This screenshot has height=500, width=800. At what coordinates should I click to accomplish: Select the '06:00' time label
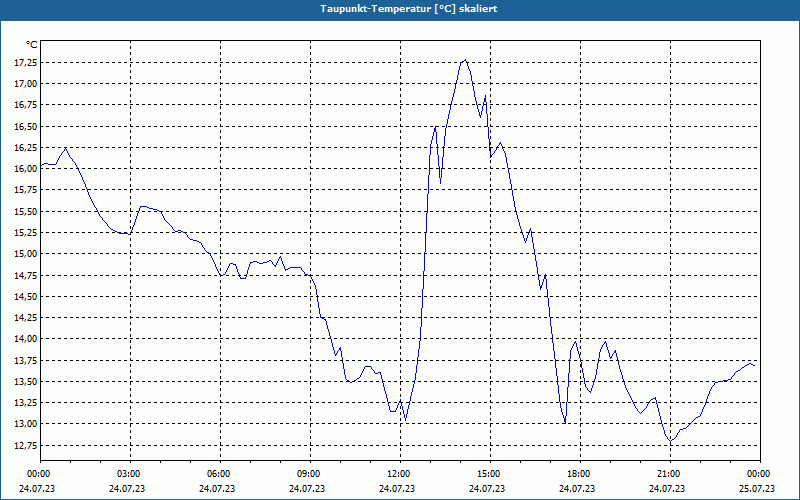[220, 474]
